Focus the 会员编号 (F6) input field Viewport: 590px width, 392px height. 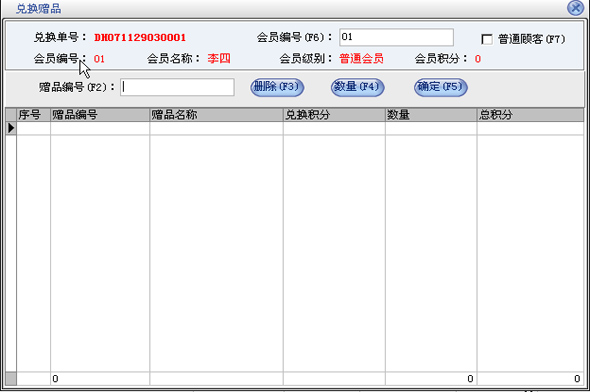click(x=396, y=37)
